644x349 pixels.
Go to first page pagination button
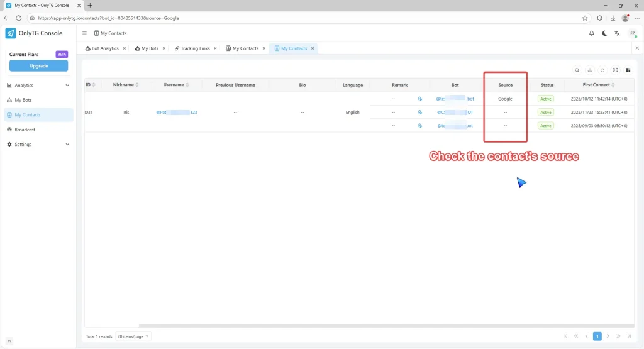(565, 336)
